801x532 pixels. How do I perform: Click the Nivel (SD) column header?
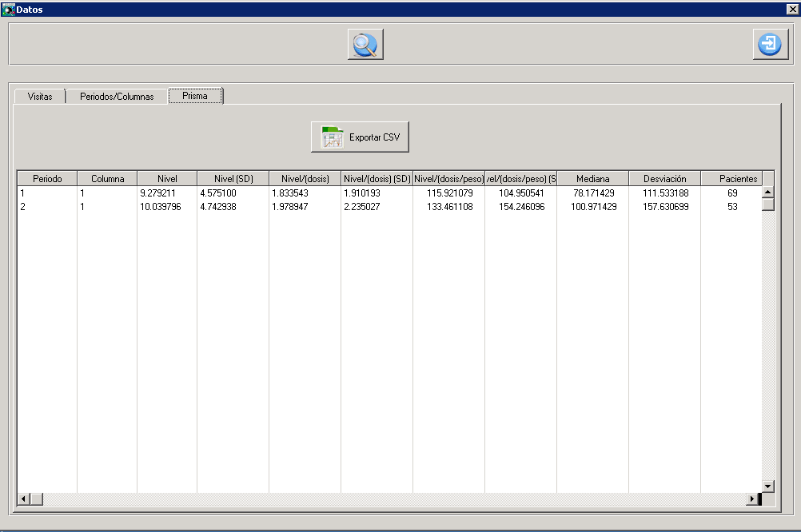(233, 179)
